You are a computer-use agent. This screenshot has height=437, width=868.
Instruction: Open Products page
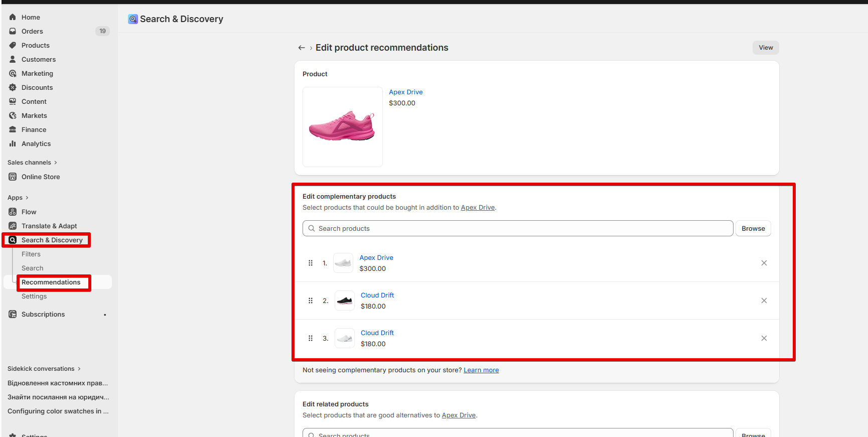click(x=36, y=45)
